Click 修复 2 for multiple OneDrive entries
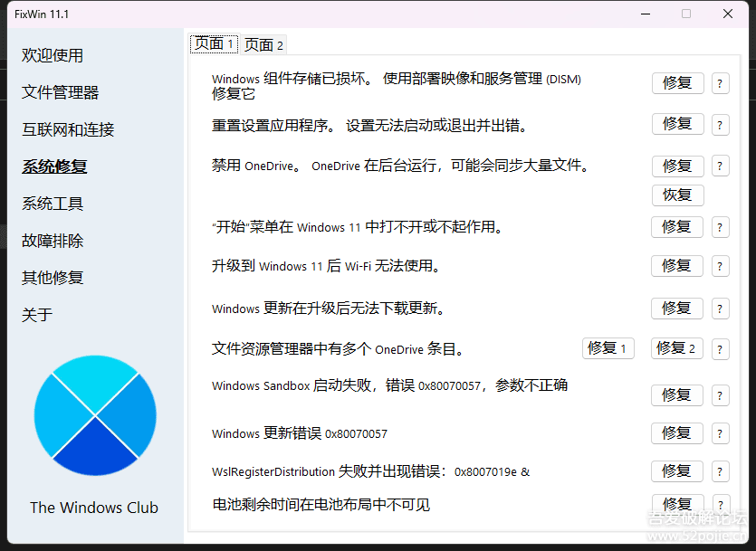 [x=677, y=348]
